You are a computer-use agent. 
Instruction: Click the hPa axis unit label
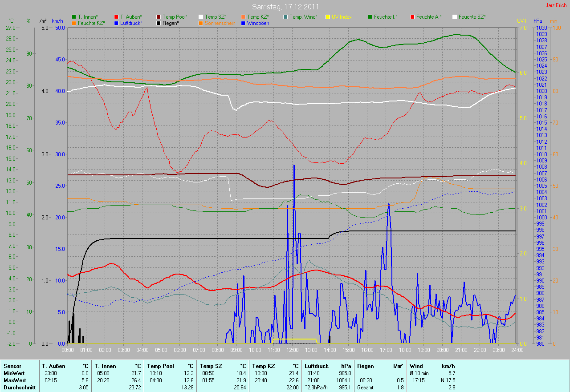(x=538, y=21)
